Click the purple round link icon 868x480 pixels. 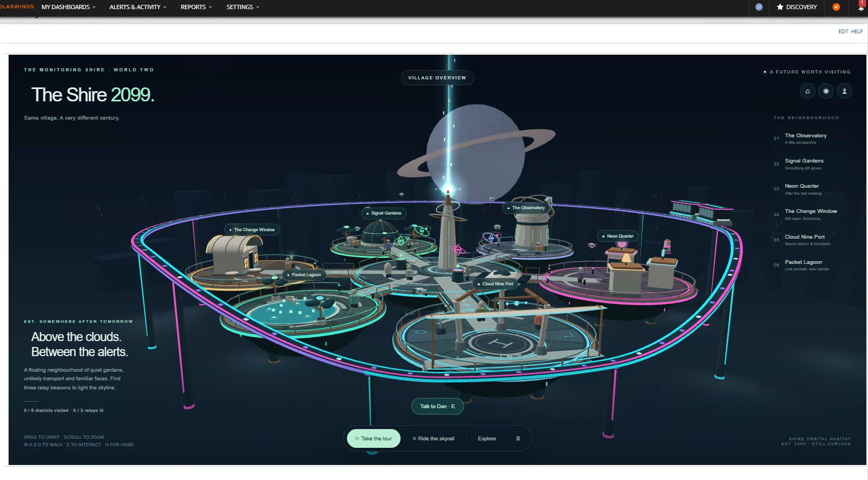pos(759,7)
